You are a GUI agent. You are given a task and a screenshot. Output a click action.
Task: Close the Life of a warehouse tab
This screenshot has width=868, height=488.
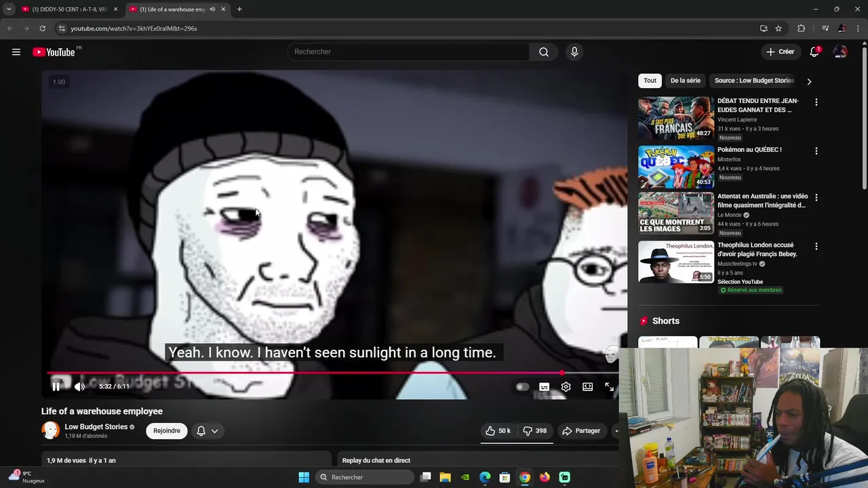223,9
